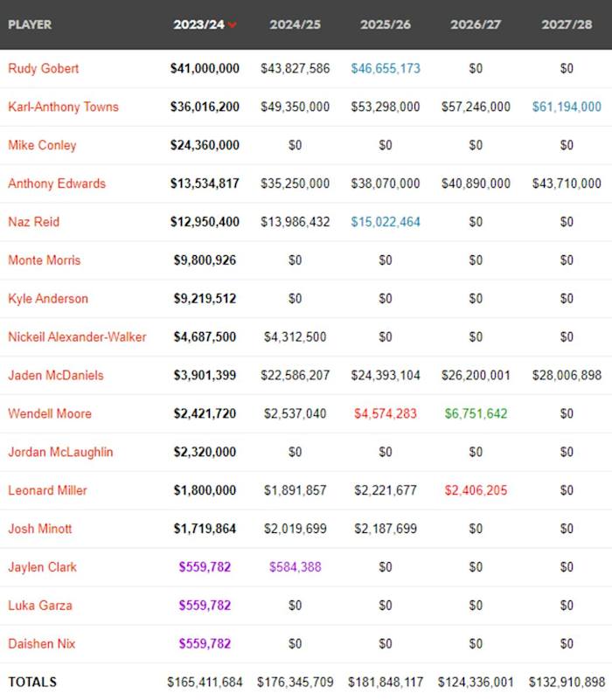Open the 2023/24 sort arrow
This screenshot has height=700, width=612.
point(233,26)
